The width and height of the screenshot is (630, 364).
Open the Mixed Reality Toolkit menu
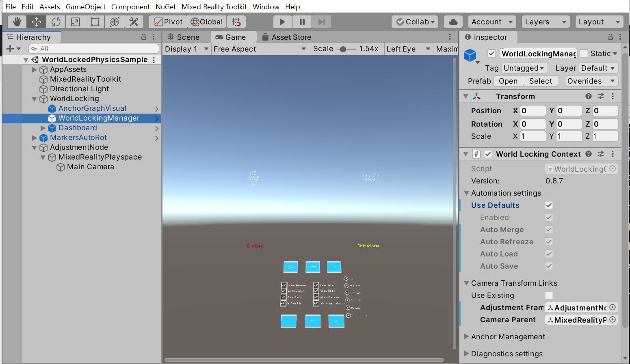[214, 6]
